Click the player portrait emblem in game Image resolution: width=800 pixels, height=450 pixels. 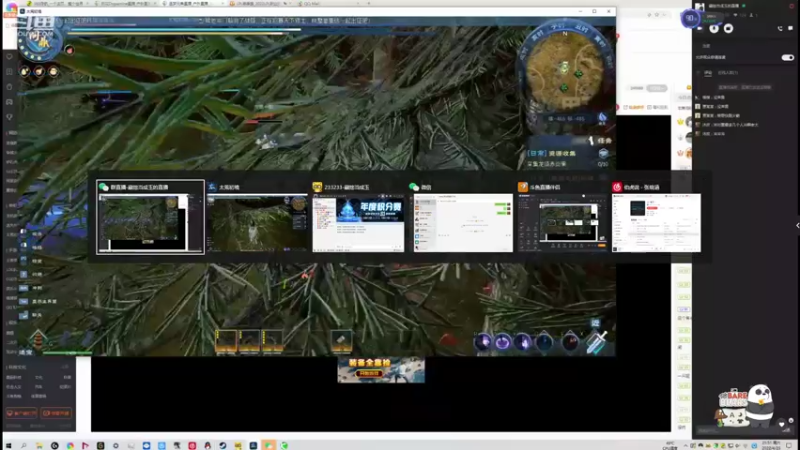coord(40,40)
